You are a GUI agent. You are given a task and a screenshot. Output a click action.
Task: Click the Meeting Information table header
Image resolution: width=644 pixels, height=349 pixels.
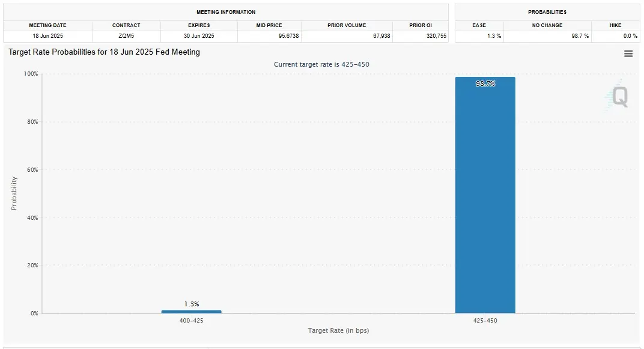click(x=226, y=12)
